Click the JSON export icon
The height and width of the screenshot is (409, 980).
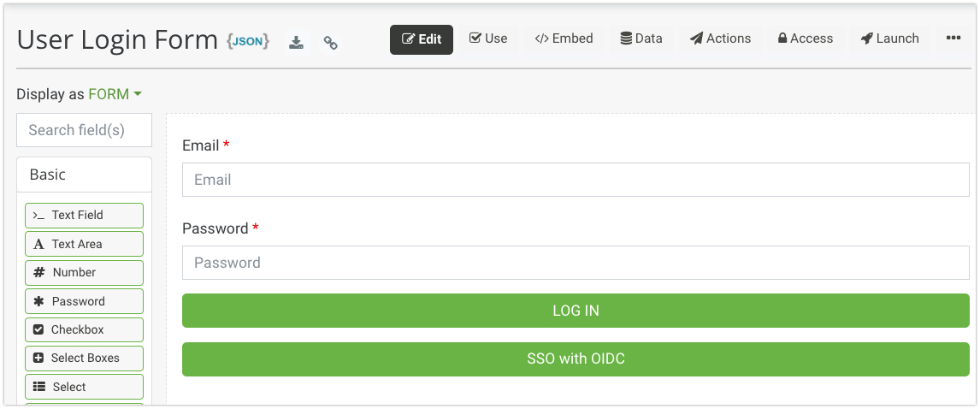248,40
